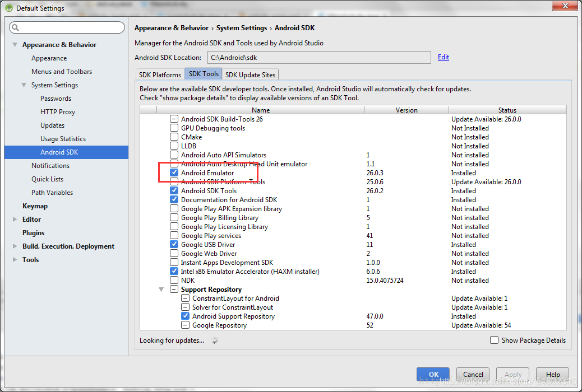Select Keymap in the settings tree
This screenshot has width=582, height=392.
click(x=35, y=206)
